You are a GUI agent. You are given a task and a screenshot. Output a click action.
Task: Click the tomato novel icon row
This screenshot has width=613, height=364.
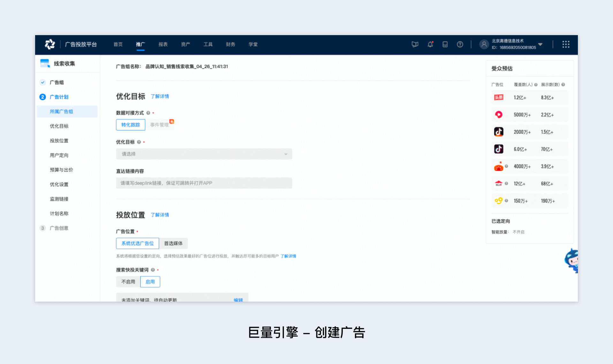click(x=498, y=166)
